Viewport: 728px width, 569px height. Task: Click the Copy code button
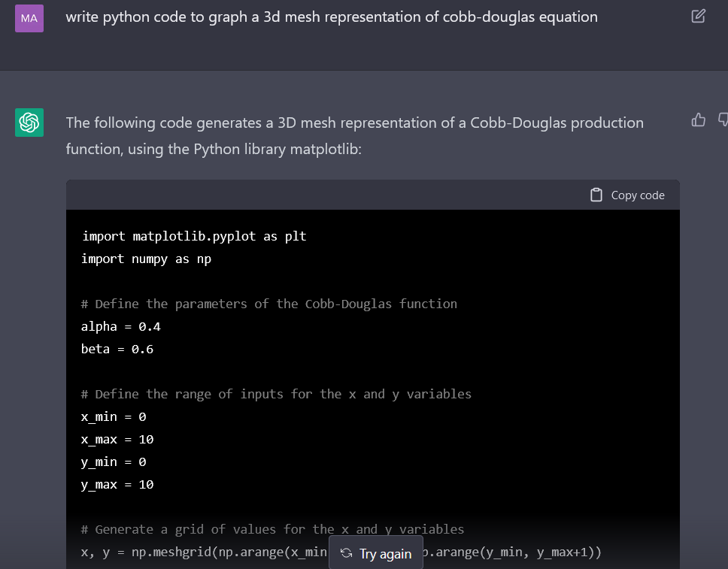(x=627, y=195)
